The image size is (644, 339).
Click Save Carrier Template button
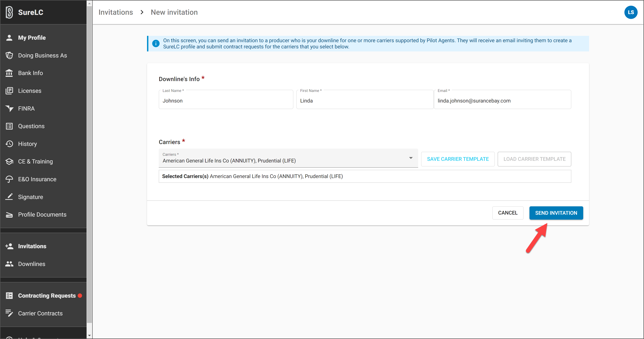(x=457, y=159)
